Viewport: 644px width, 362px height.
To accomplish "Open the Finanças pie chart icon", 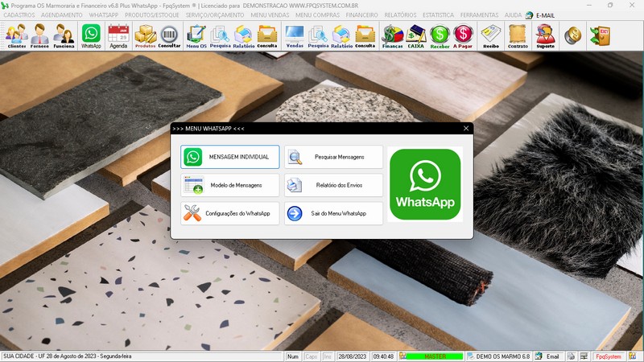I will [x=392, y=36].
